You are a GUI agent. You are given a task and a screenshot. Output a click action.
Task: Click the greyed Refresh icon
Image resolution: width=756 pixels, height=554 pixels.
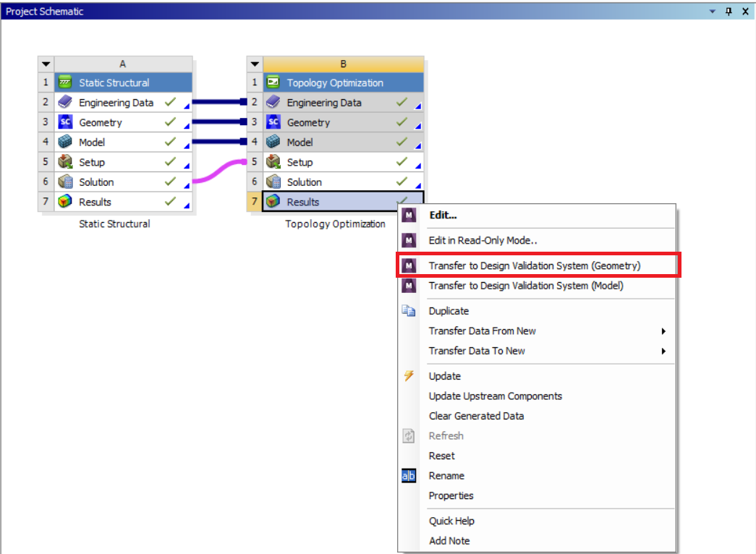coord(409,436)
